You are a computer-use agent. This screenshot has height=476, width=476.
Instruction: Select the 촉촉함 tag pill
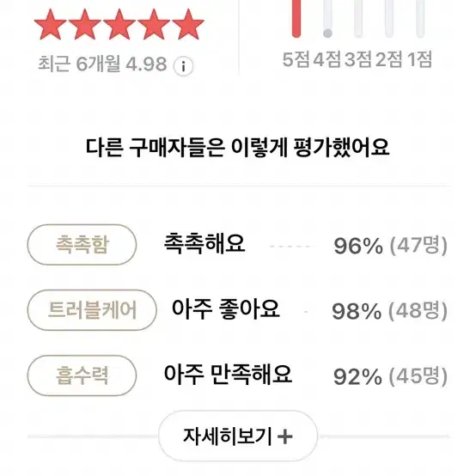click(82, 245)
